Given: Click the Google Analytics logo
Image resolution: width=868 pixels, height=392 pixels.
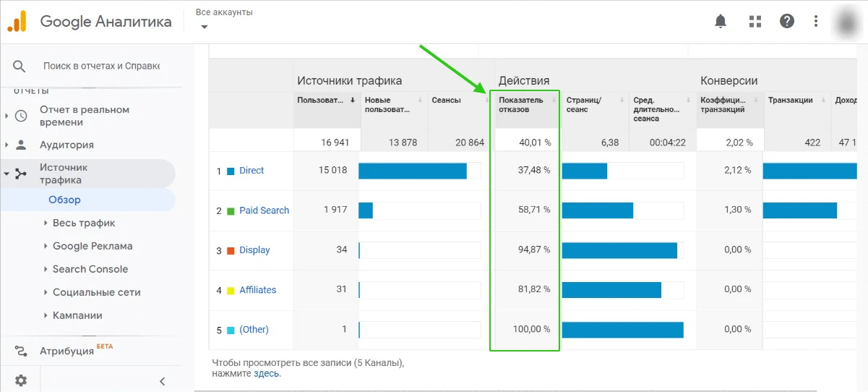Looking at the screenshot, I should click(17, 22).
